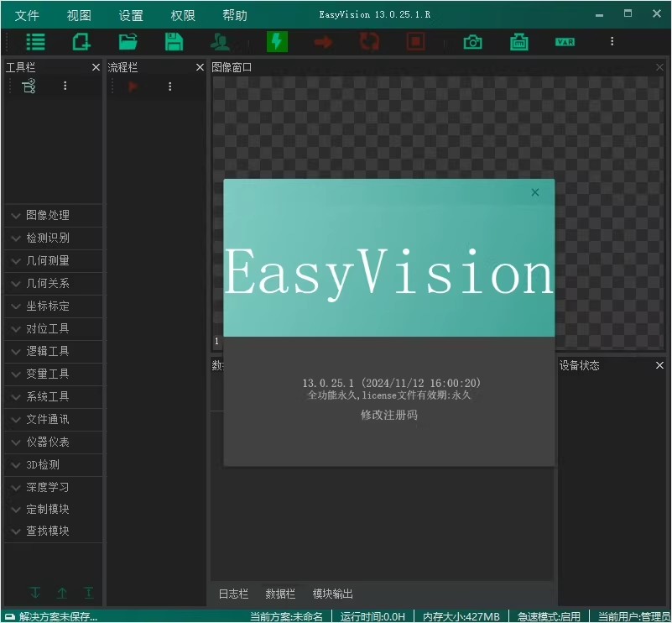Expand the 检测识别 category
The width and height of the screenshot is (672, 623).
pos(53,238)
